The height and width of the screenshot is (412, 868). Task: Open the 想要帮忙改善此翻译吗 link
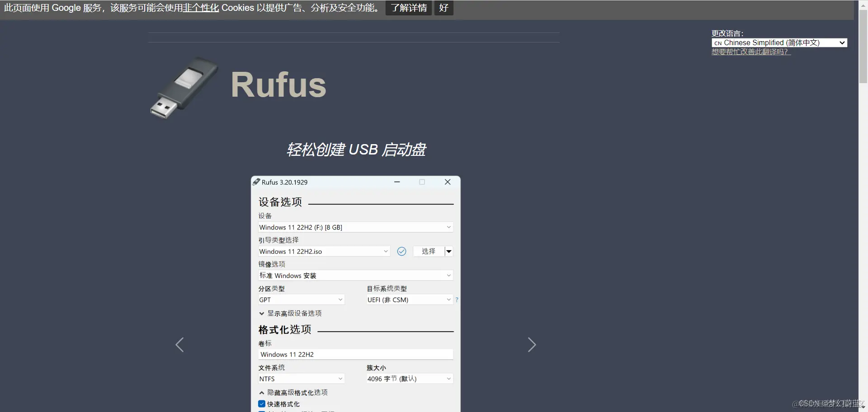click(750, 51)
